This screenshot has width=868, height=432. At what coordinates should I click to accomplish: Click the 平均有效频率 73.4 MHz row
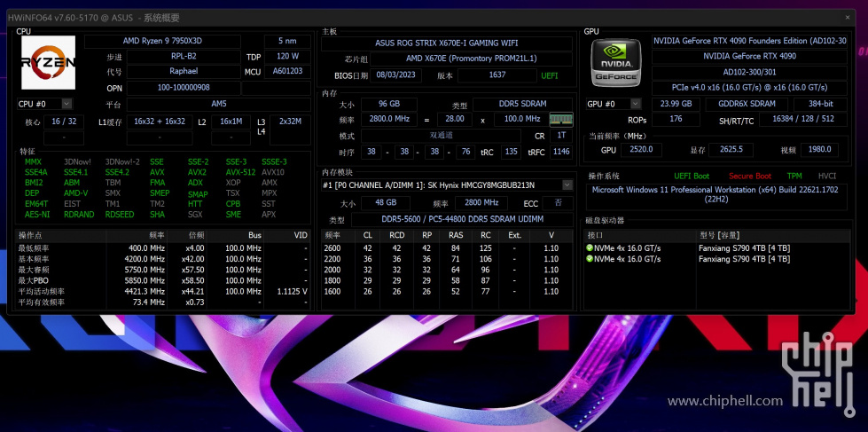click(x=163, y=302)
